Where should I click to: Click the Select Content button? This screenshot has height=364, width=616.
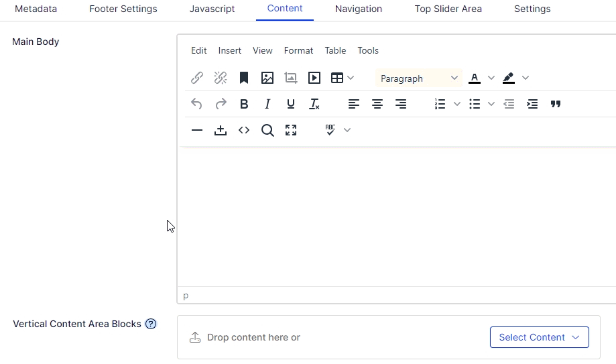pyautogui.click(x=539, y=337)
